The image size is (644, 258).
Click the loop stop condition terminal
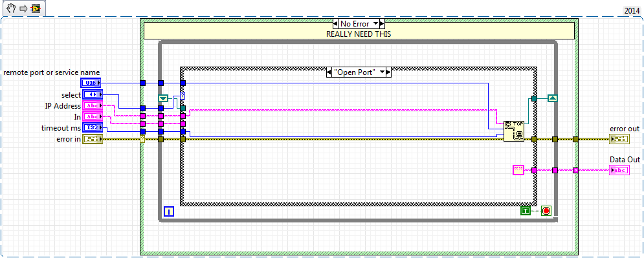click(546, 211)
